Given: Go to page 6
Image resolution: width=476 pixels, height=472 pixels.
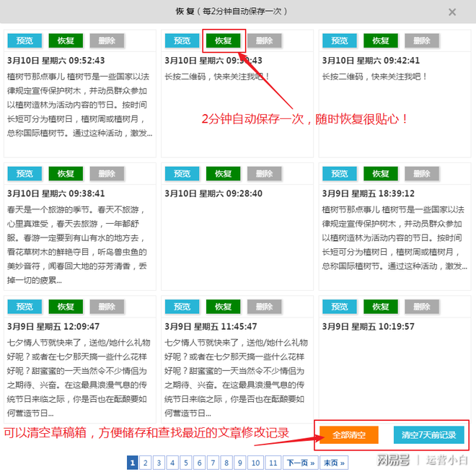Looking at the screenshot, I should (x=200, y=463).
